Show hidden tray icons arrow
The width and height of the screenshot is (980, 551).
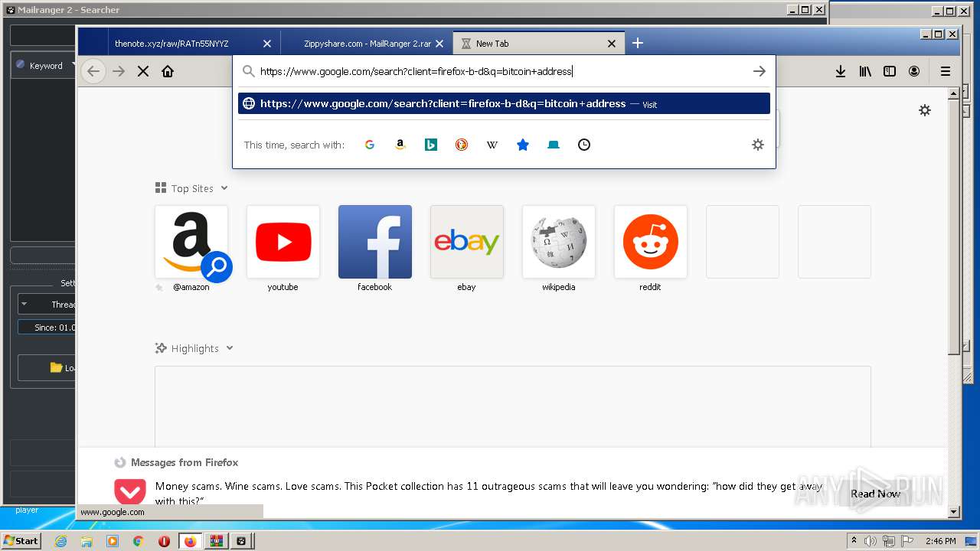tap(854, 541)
